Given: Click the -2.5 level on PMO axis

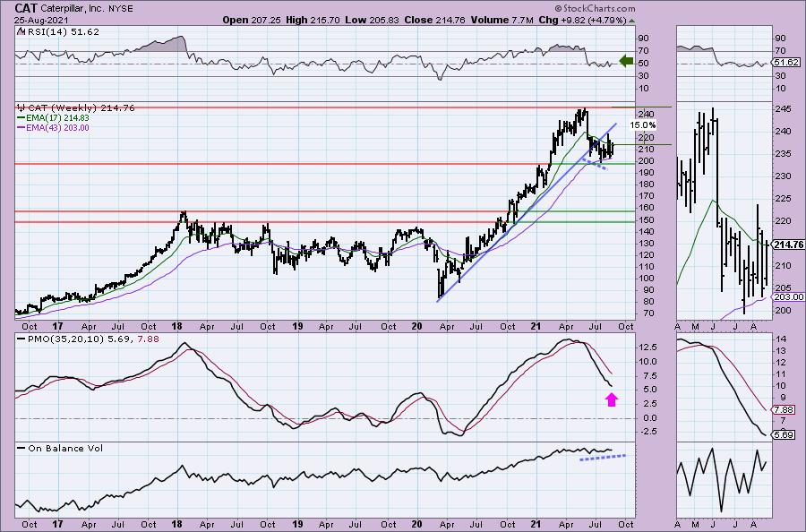Looking at the screenshot, I should 647,432.
